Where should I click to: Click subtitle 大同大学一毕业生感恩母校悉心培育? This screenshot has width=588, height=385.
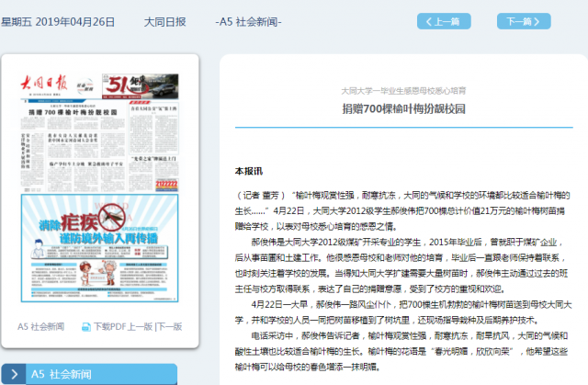pos(404,91)
